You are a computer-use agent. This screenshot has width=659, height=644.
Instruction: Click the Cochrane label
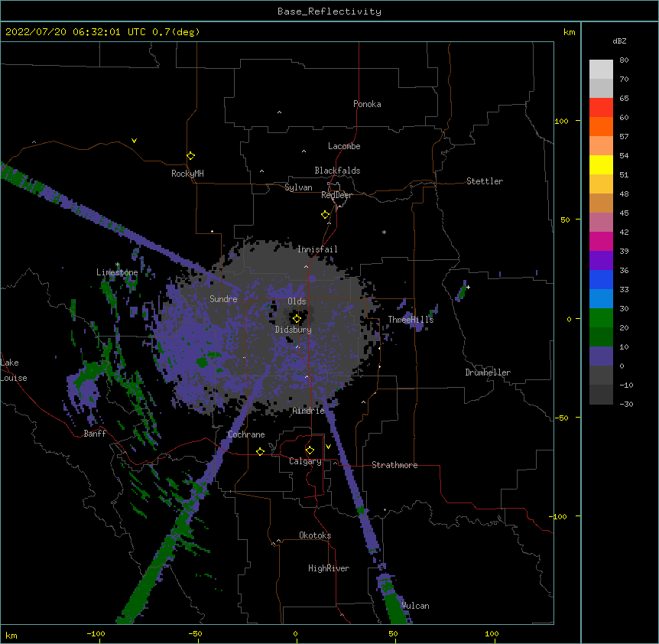coord(246,434)
